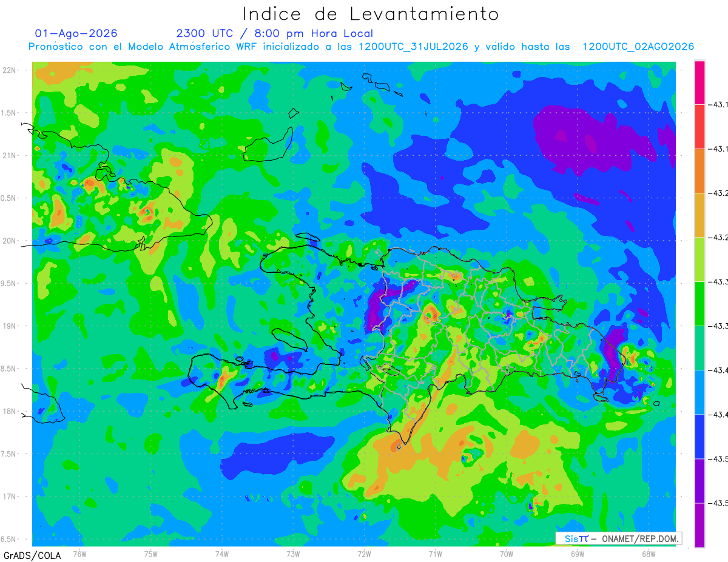
Task: Select the golden yellow legend swatch
Action: [699, 215]
